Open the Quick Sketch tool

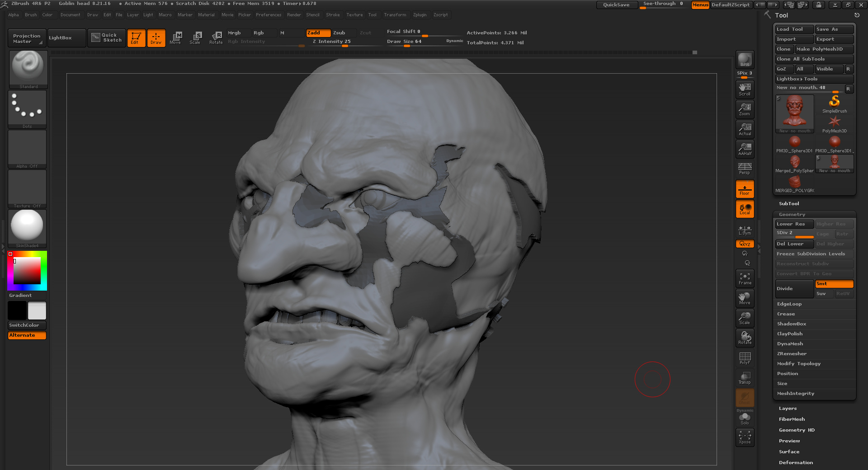[x=107, y=38]
